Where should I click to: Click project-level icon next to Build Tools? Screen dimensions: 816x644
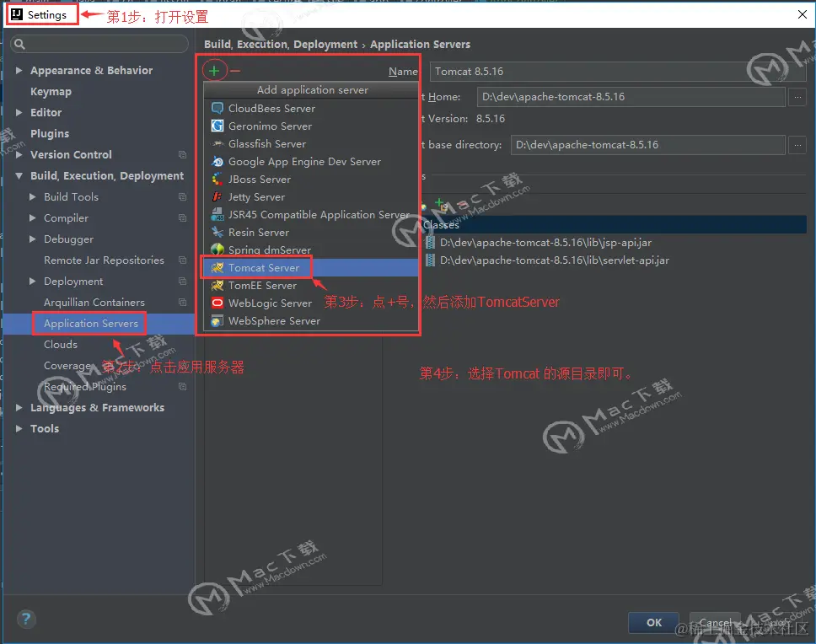pos(182,196)
